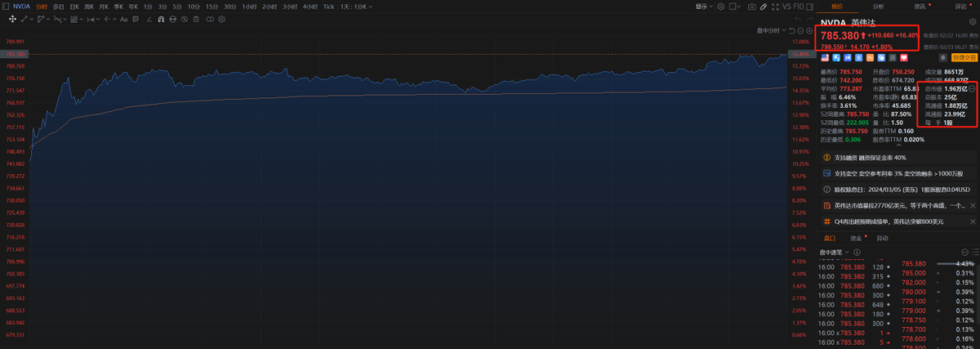The height and width of the screenshot is (349, 980).
Task: Expand 盘中分时 session dropdown
Action: pos(770,30)
